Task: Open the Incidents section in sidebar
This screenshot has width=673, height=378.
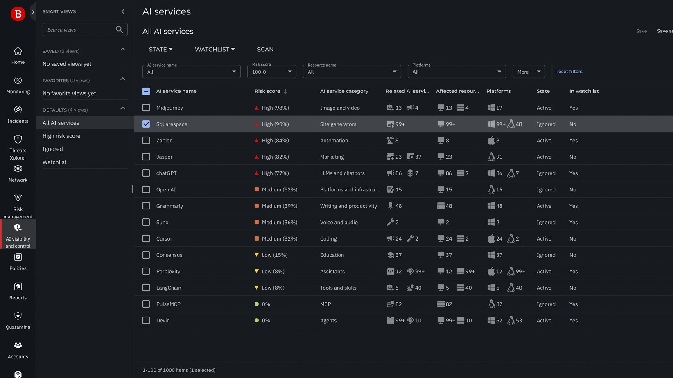Action: (x=18, y=115)
